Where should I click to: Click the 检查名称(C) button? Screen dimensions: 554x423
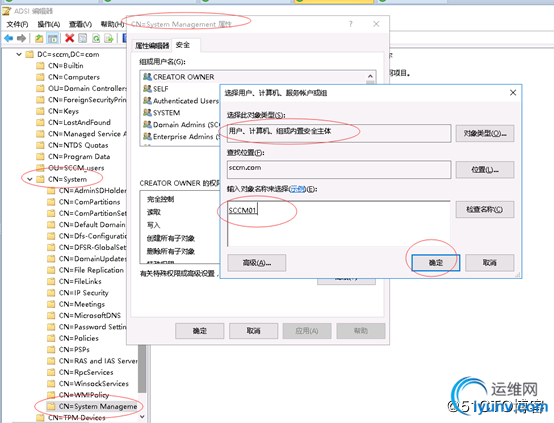[485, 210]
